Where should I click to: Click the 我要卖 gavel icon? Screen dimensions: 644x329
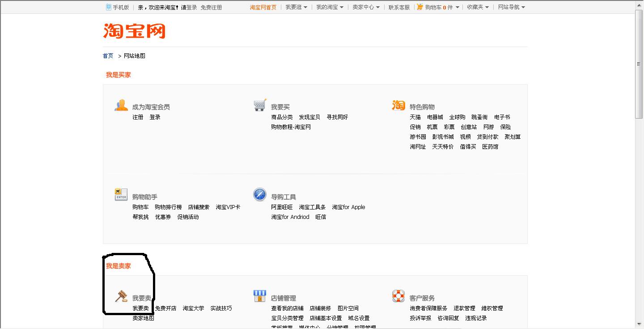pos(121,296)
